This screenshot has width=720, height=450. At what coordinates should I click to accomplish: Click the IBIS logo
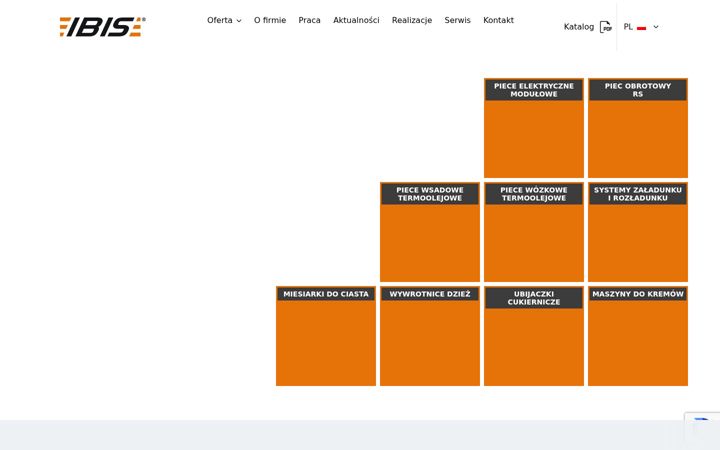tap(102, 27)
